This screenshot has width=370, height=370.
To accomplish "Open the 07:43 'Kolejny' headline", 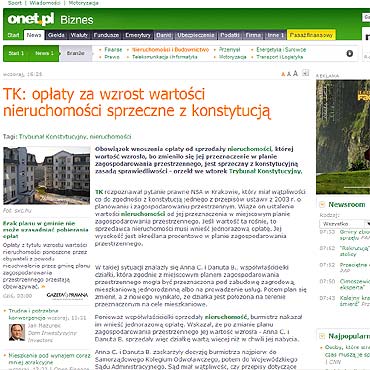I will (x=355, y=301).
